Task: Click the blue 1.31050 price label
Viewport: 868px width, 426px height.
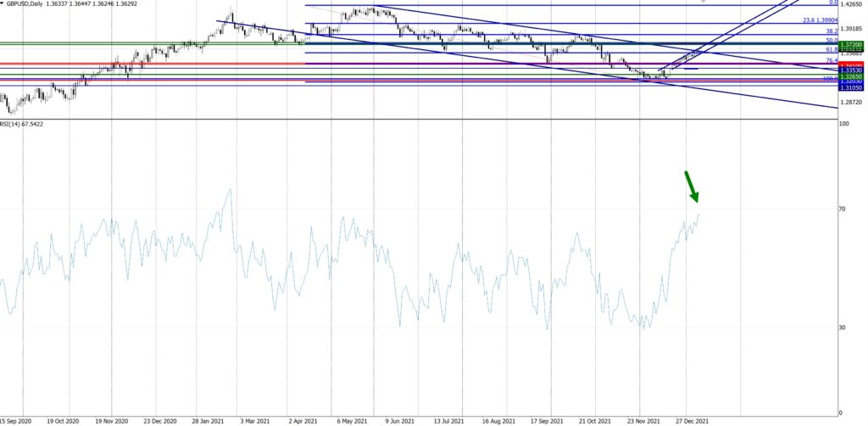Action: [850, 88]
